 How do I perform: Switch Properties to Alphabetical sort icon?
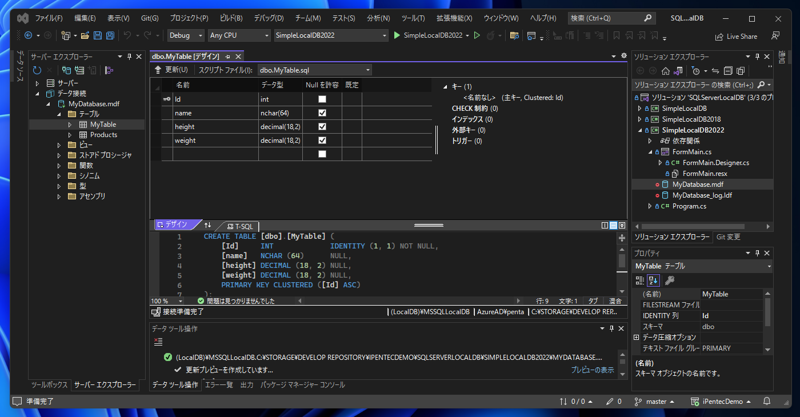coord(654,280)
